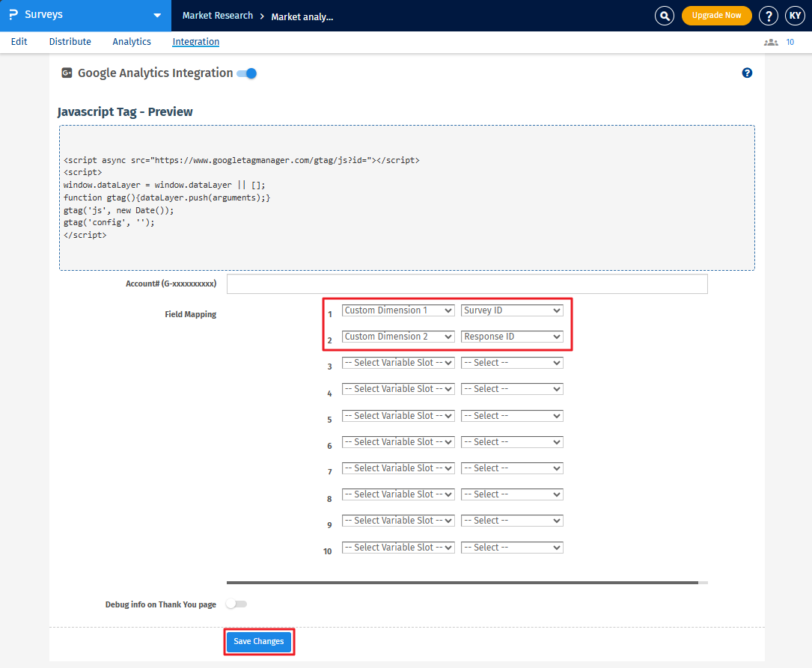
Task: Open row 10 Select Variable Slot dropdown
Action: click(x=398, y=548)
